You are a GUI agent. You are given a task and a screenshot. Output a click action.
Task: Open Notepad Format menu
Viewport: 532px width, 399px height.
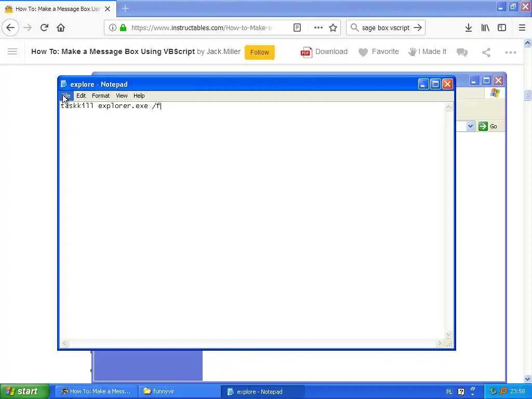pyautogui.click(x=101, y=96)
